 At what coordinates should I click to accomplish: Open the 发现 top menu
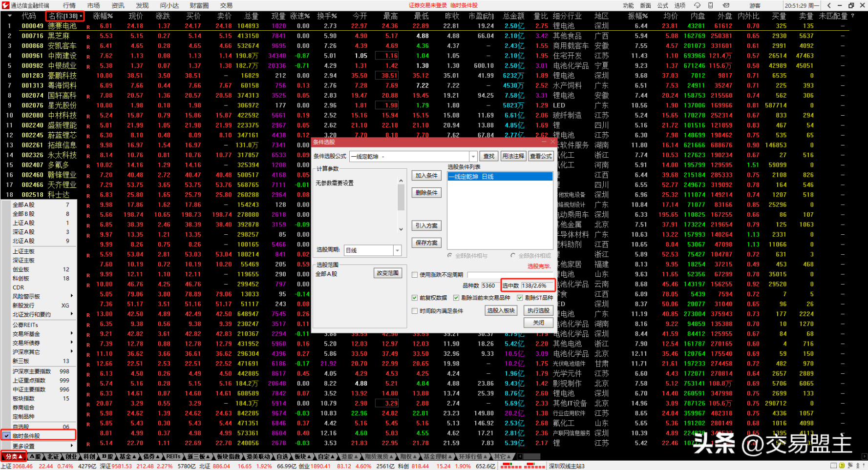click(142, 5)
